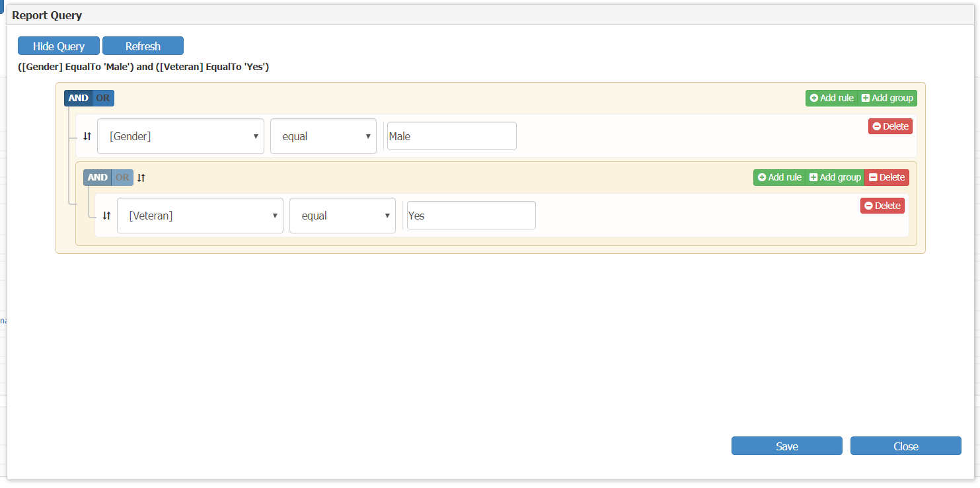Click the plus icon on nested Add rule
This screenshot has width=980, height=488.
[762, 177]
